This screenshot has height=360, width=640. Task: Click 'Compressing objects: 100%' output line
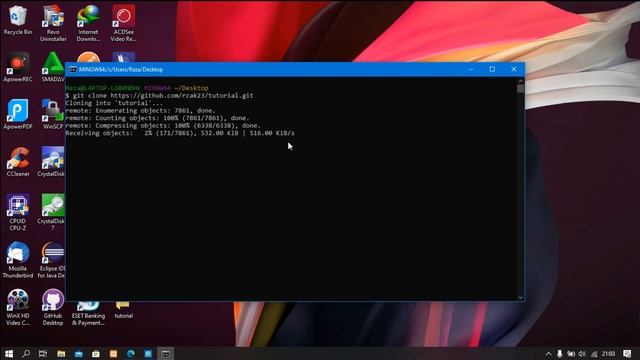(x=163, y=126)
